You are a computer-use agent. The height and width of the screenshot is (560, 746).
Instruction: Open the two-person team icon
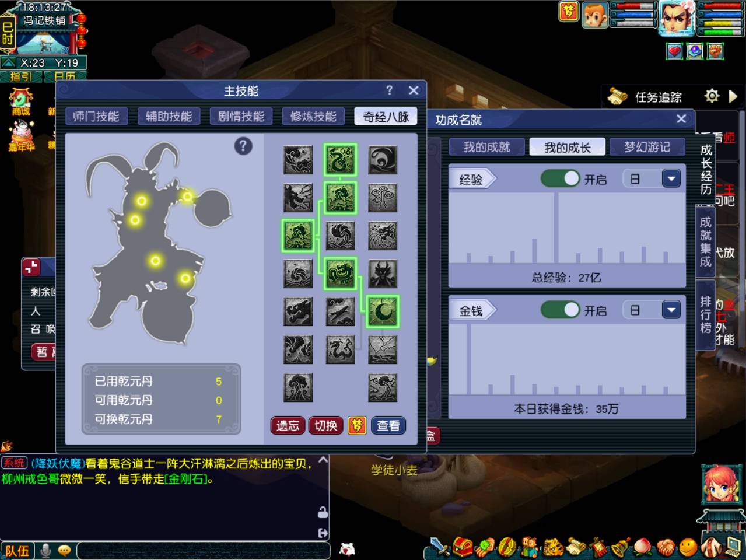(x=530, y=547)
